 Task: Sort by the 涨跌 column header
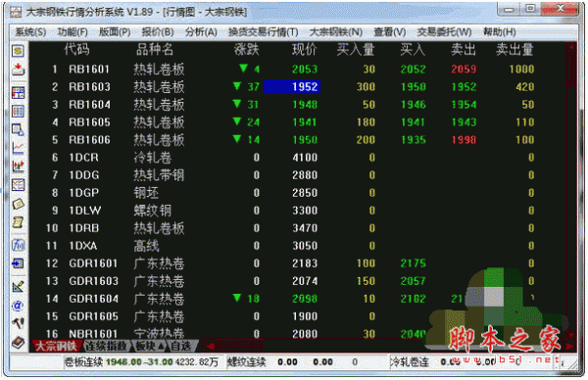(x=246, y=50)
